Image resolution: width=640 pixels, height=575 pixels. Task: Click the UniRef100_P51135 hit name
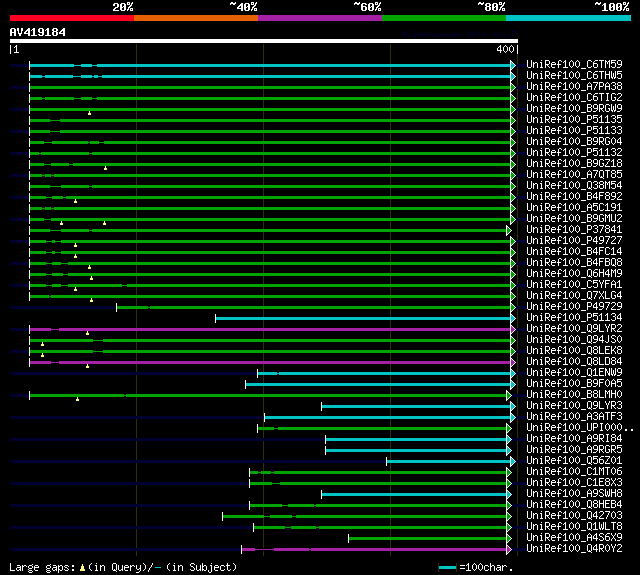point(574,120)
